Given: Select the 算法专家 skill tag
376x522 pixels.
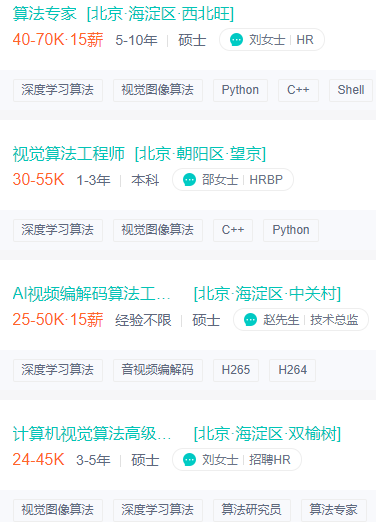Looking at the screenshot, I should tap(334, 510).
